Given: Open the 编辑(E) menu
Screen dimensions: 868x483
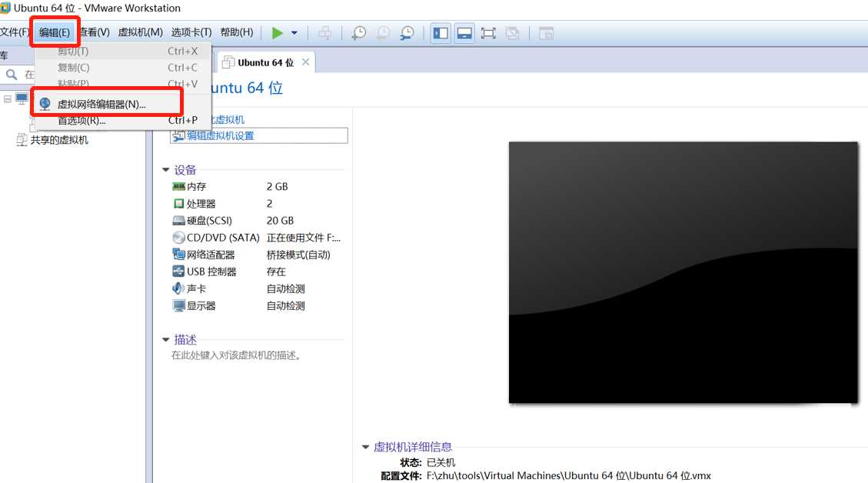Looking at the screenshot, I should click(55, 32).
